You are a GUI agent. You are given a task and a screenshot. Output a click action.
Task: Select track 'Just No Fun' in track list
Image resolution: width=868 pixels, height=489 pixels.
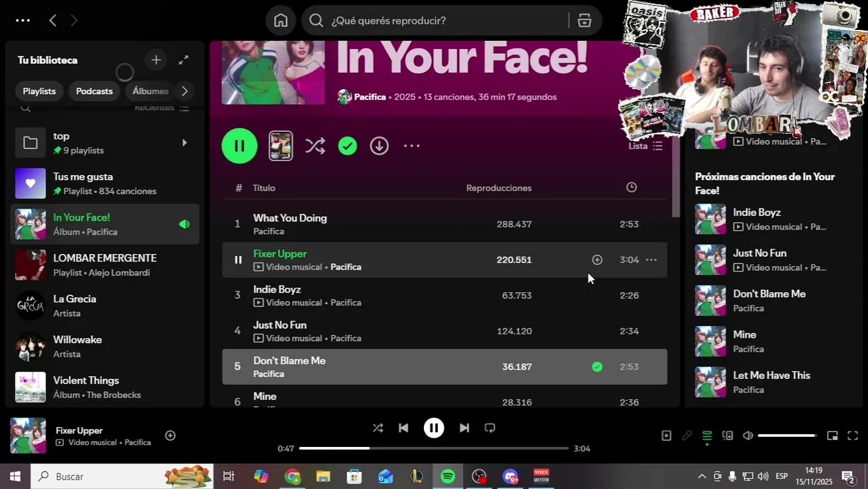pos(280,325)
